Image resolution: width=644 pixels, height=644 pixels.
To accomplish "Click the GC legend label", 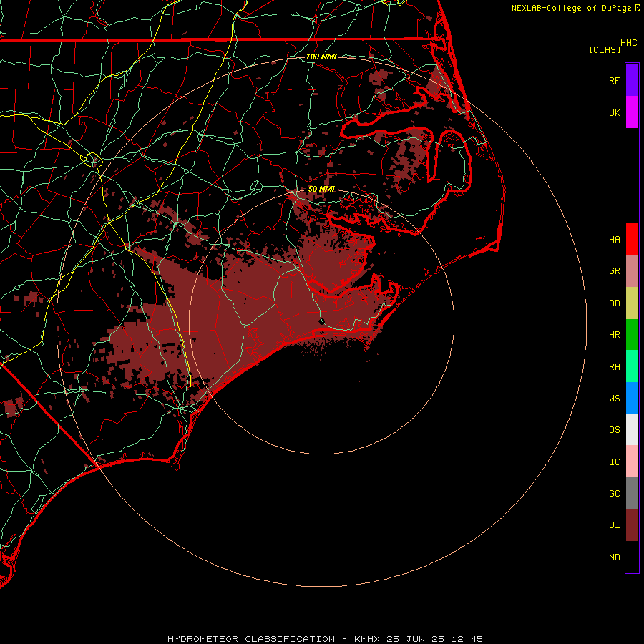I will click(614, 494).
